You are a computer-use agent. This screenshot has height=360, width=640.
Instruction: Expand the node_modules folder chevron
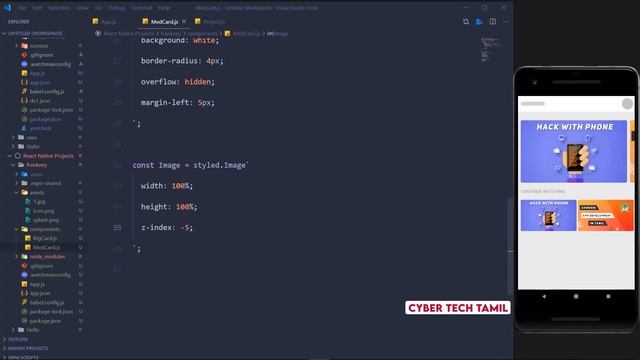click(16, 257)
